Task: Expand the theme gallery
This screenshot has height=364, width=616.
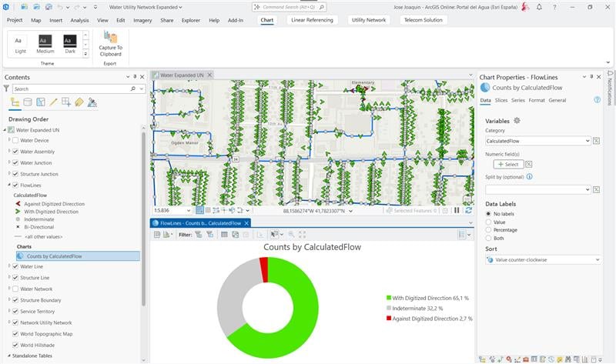Action: [85, 54]
